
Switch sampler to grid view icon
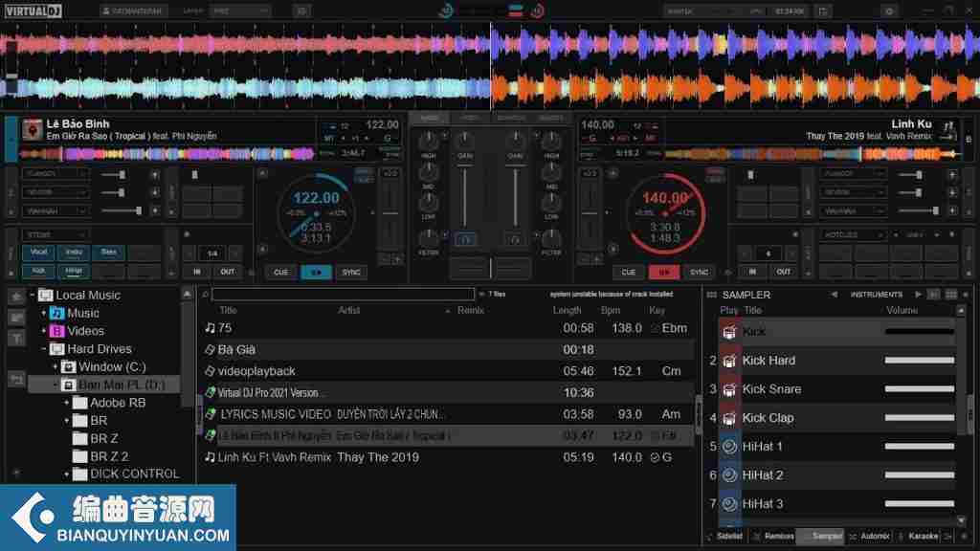(950, 295)
